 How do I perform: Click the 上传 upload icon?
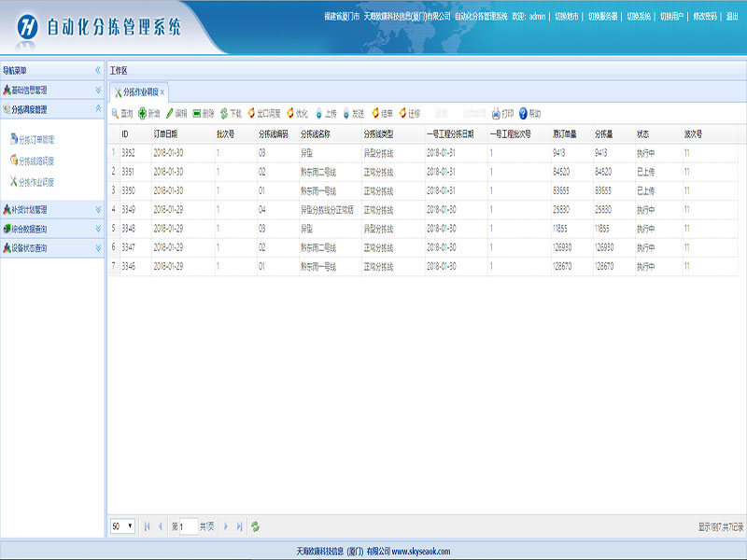pos(318,114)
